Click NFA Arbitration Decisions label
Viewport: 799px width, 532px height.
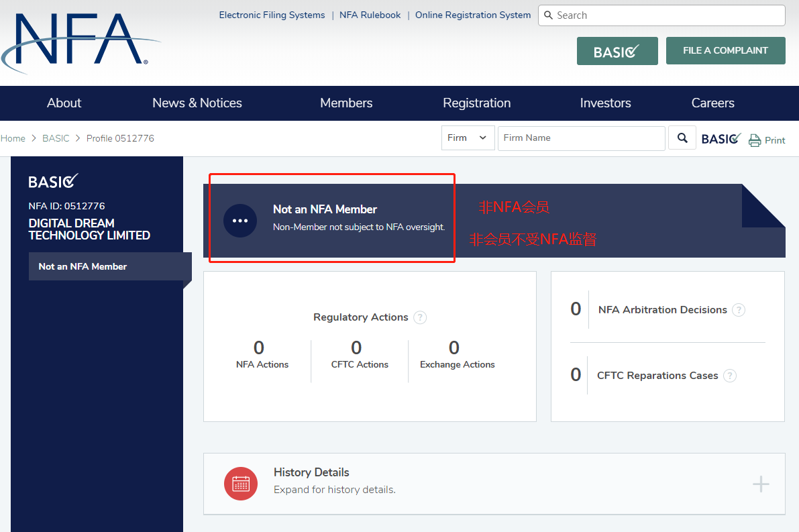[x=662, y=310]
